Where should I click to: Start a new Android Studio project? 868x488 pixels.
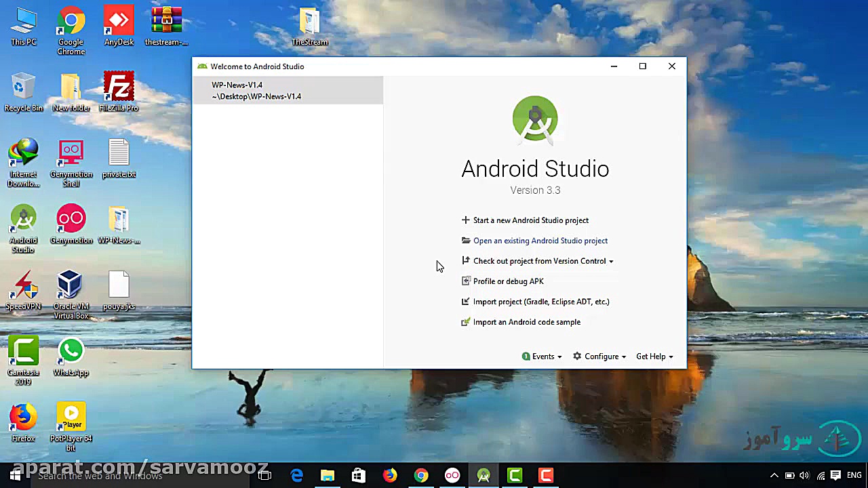[530, 220]
